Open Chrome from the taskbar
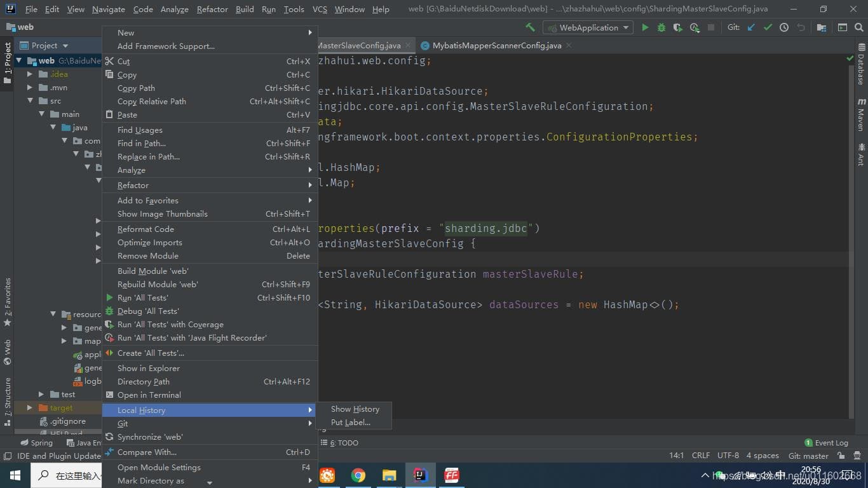This screenshot has height=488, width=868. tap(358, 475)
